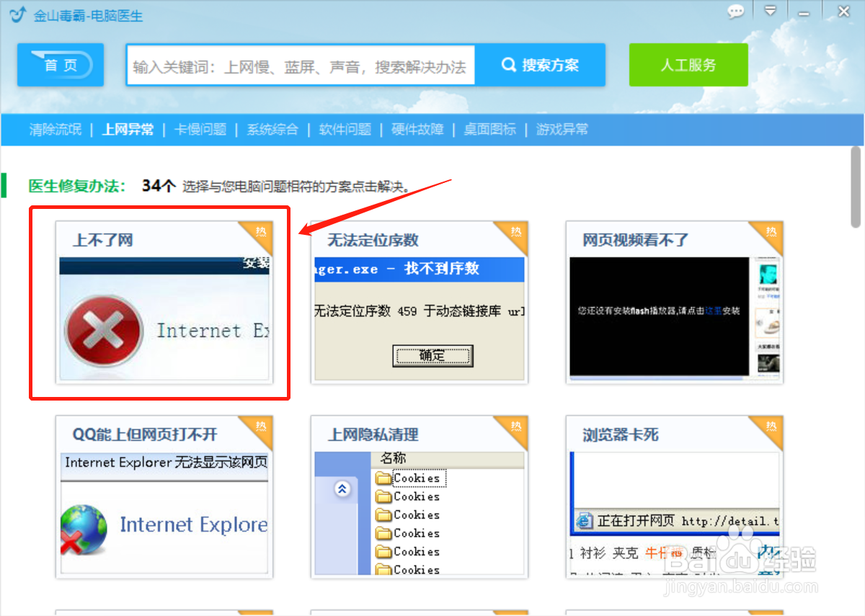Select the 桌面图标 tab
Image resolution: width=865 pixels, height=616 pixels.
(x=490, y=130)
